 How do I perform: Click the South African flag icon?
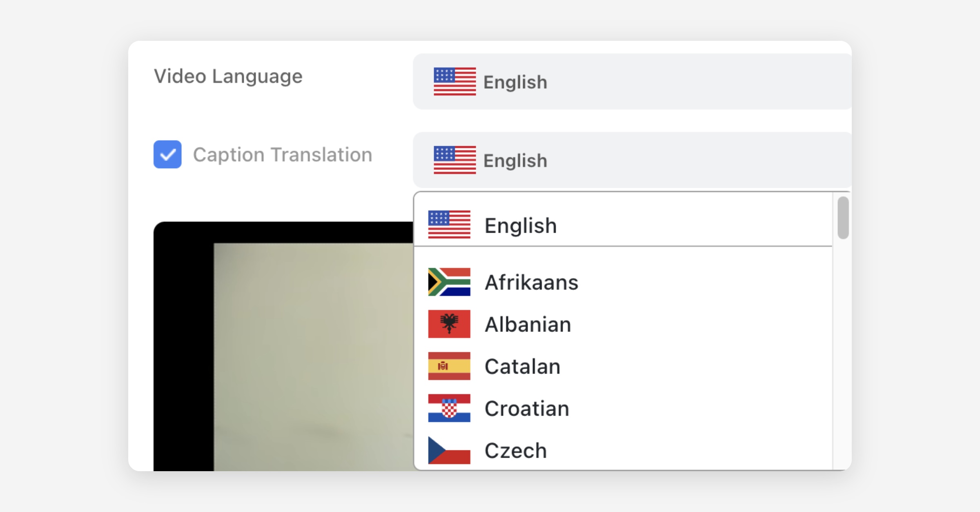click(x=449, y=282)
